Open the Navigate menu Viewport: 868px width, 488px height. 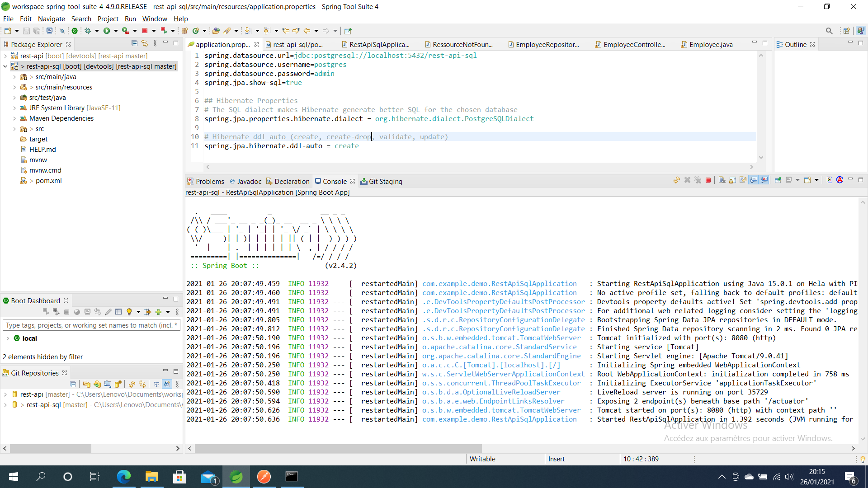[51, 19]
